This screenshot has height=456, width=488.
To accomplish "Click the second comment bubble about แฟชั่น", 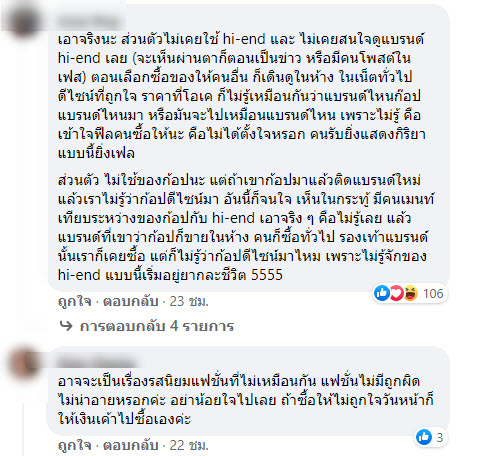I will point(249,391).
